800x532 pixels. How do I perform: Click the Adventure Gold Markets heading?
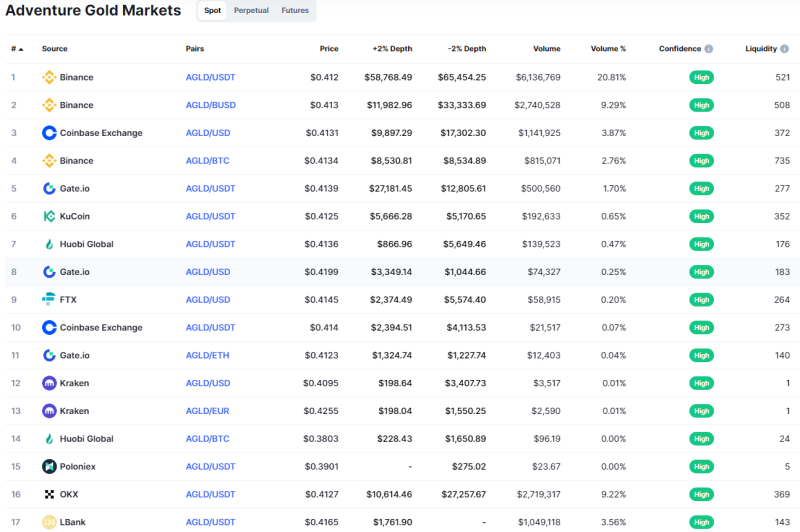(93, 10)
